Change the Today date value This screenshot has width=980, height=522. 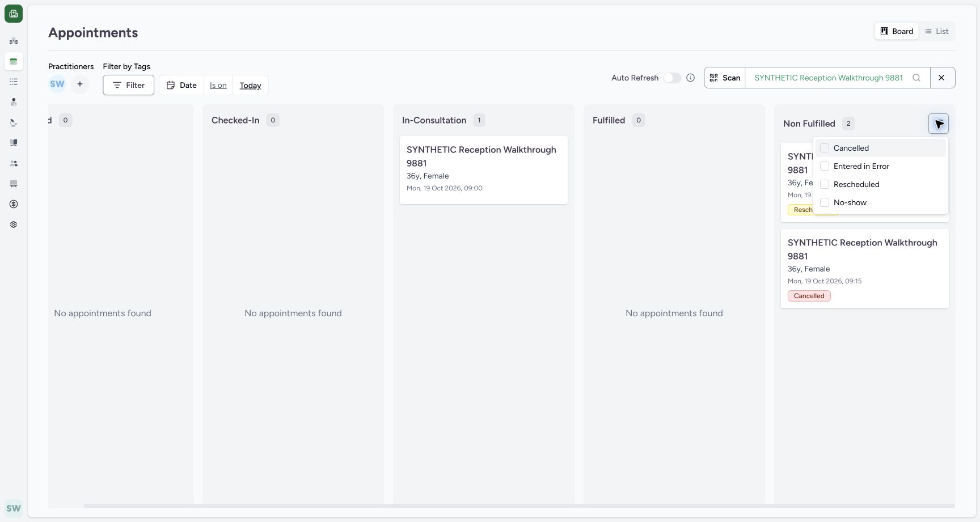click(250, 85)
